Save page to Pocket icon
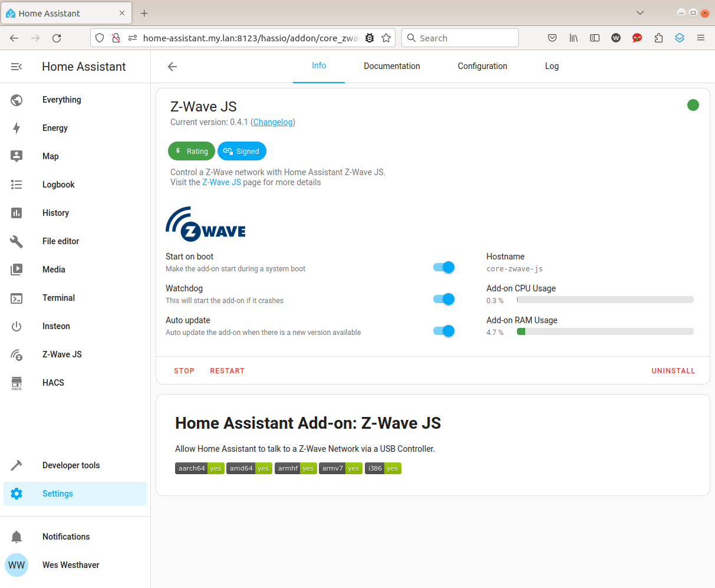Image resolution: width=715 pixels, height=588 pixels. pos(552,38)
